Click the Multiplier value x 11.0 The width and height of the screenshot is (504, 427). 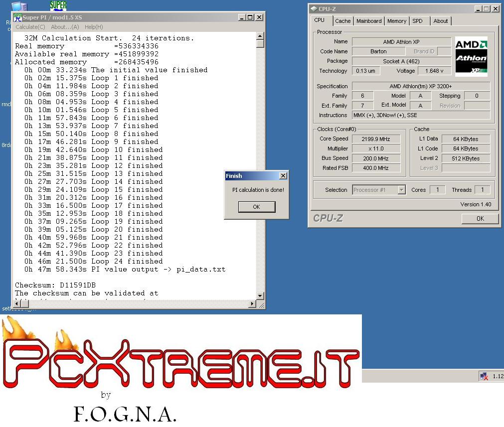pos(376,149)
